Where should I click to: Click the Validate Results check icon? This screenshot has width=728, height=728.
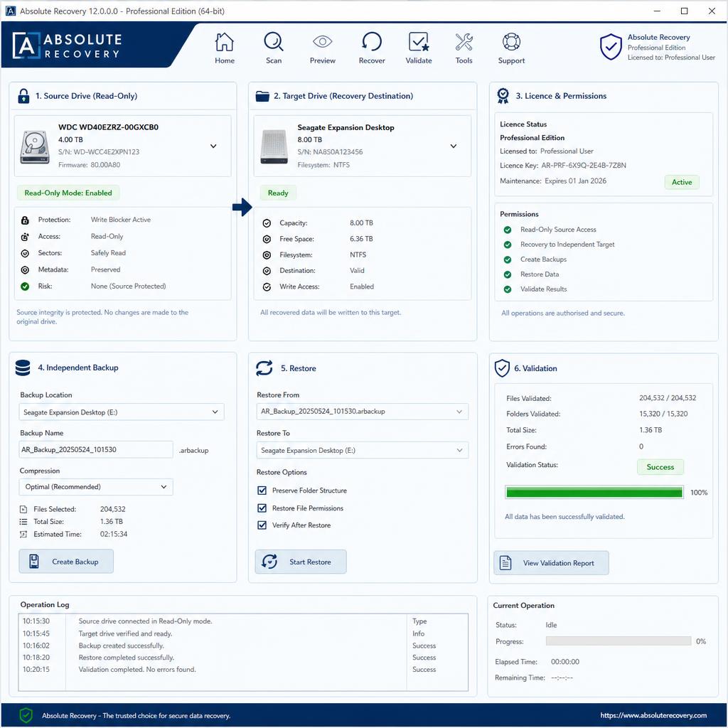point(508,289)
